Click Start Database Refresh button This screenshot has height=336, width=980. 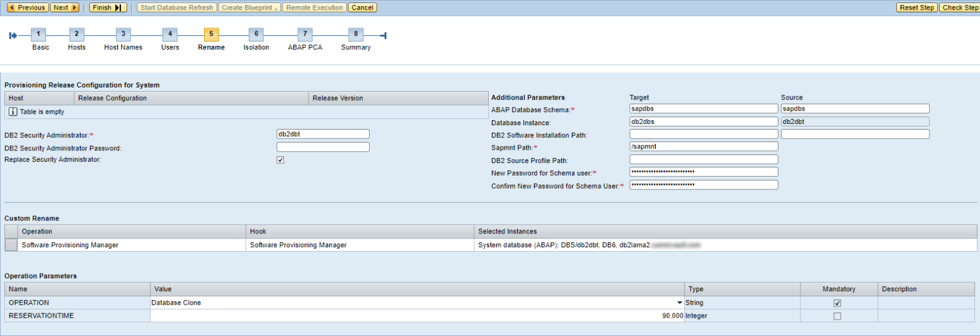click(177, 8)
